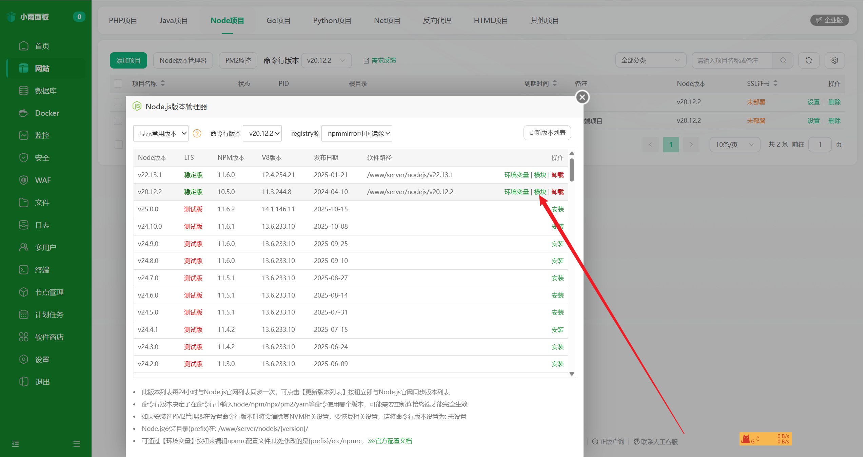Switch to the PHP项目 tab
Viewport: 868px width, 457px height.
[x=123, y=21]
